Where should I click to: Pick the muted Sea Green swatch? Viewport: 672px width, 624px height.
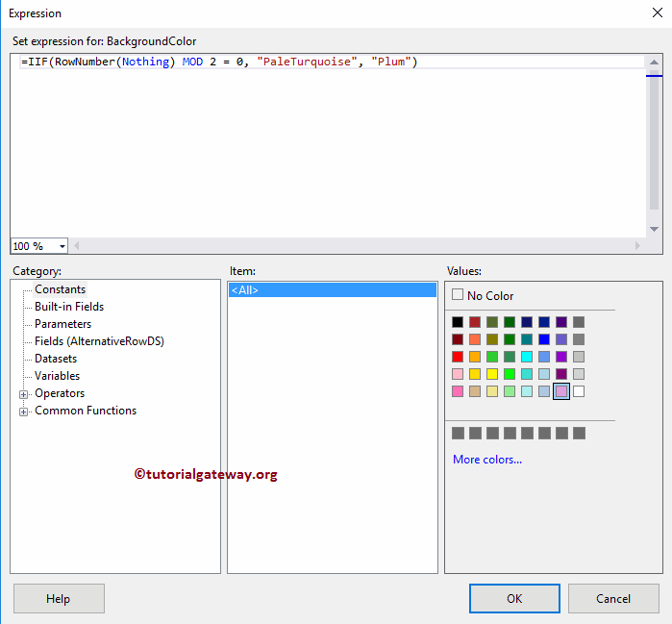(510, 357)
